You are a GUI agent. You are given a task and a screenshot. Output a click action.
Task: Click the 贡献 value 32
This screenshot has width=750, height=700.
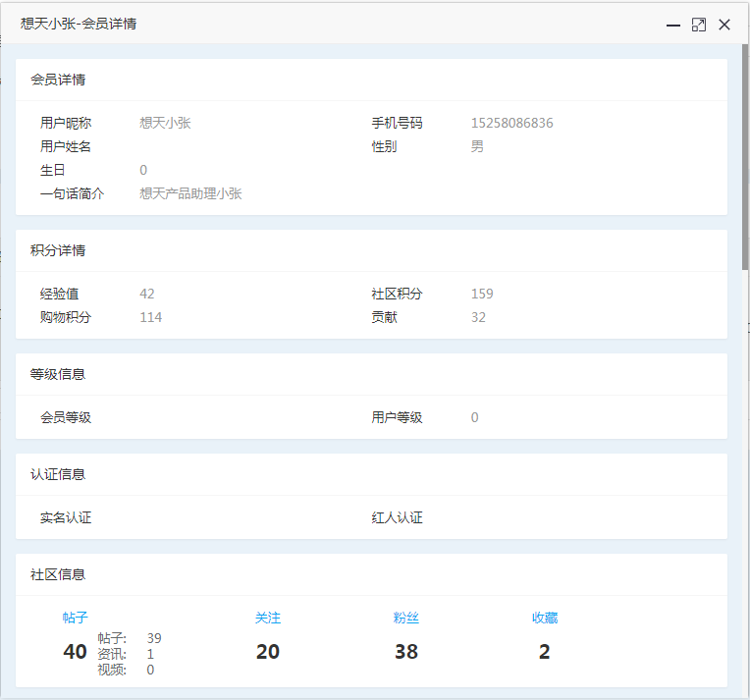(478, 317)
